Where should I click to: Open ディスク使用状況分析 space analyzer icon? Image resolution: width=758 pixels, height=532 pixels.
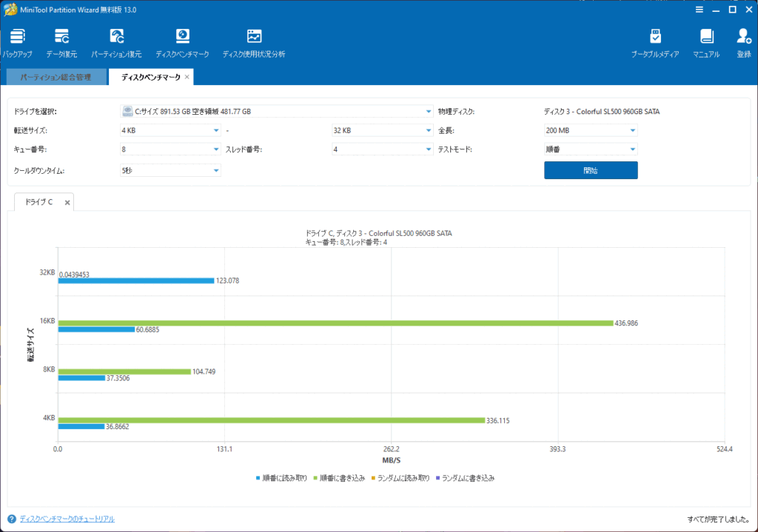coord(254,37)
